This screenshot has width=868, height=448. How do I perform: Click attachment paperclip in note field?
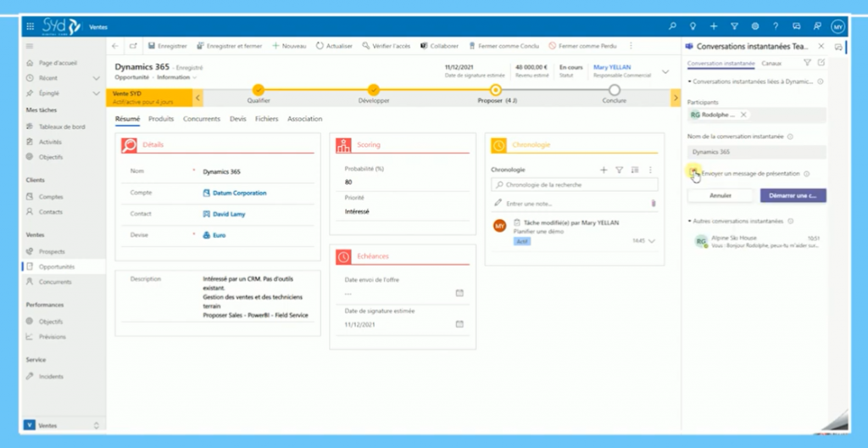[x=654, y=204]
